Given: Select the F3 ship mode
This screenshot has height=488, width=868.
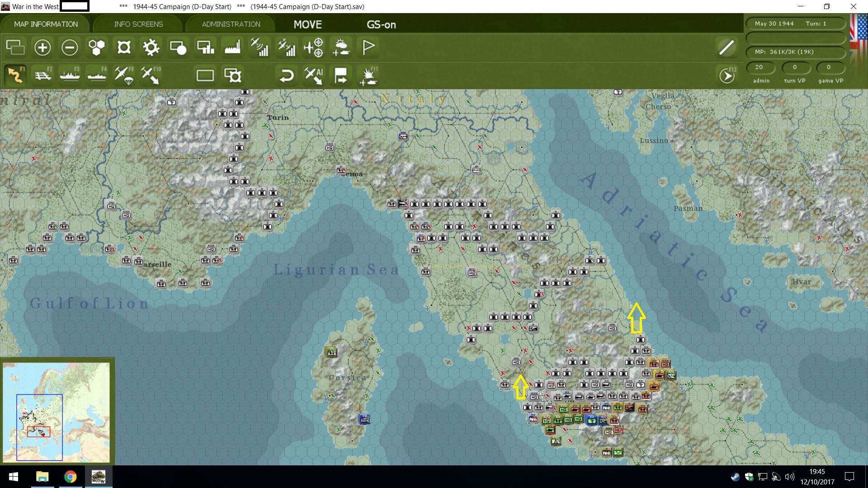Looking at the screenshot, I should pos(70,75).
